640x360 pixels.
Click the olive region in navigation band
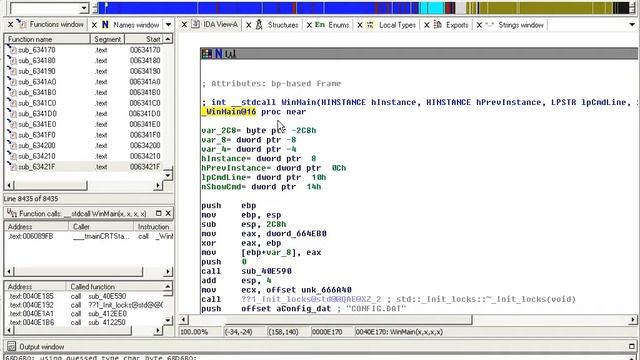(545, 8)
